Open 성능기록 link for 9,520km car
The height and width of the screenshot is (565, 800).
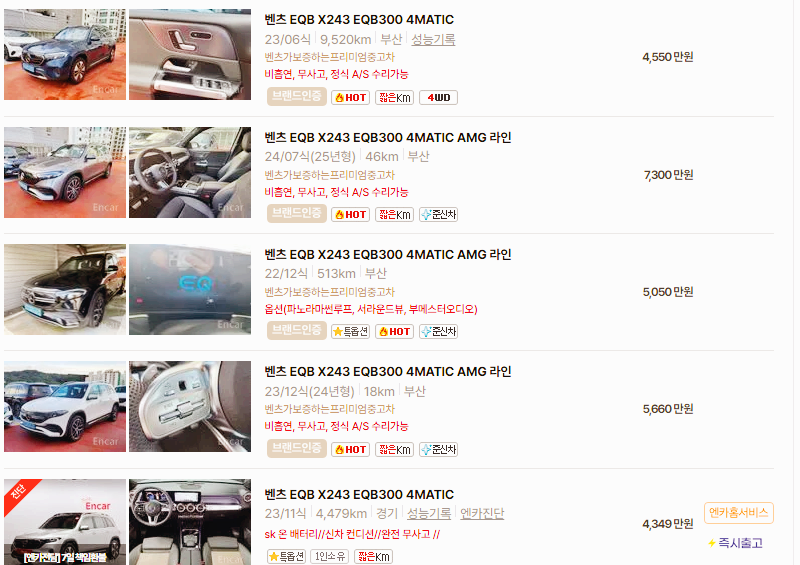pos(433,39)
